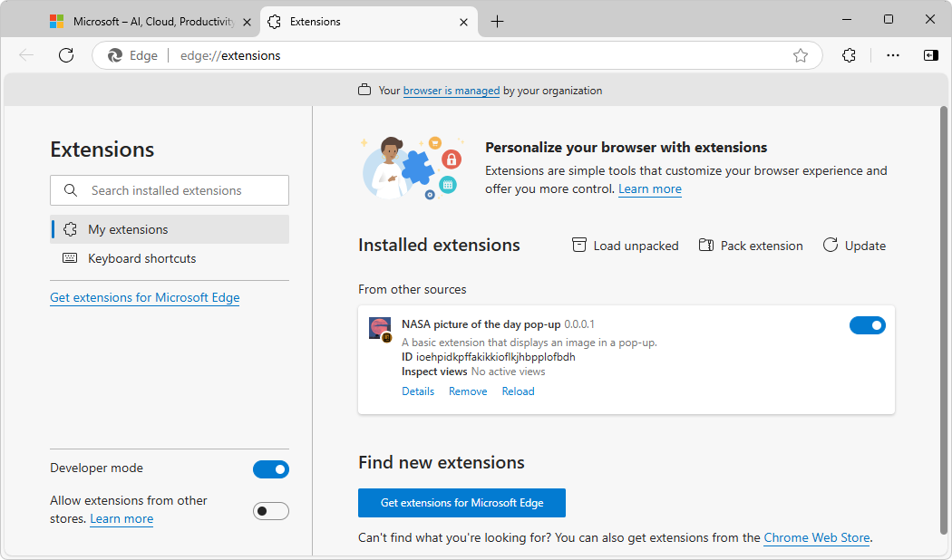Image resolution: width=952 pixels, height=560 pixels.
Task: Click the Load unpacked icon
Action: coord(579,246)
